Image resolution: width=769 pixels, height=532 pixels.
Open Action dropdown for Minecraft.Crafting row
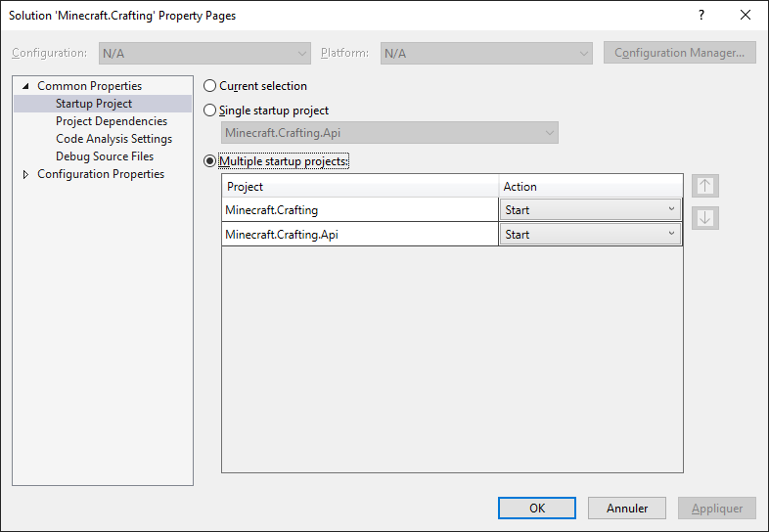pos(590,210)
